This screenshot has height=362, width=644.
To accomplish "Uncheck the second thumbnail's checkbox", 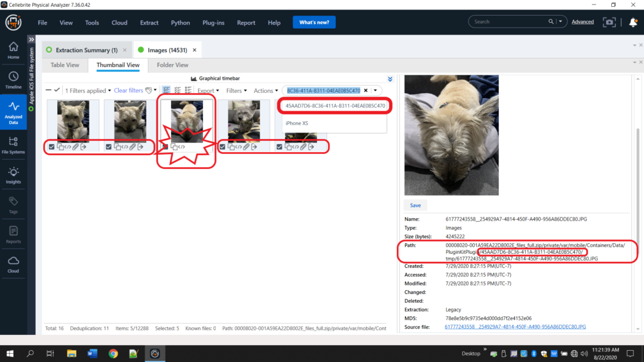I will click(x=109, y=146).
